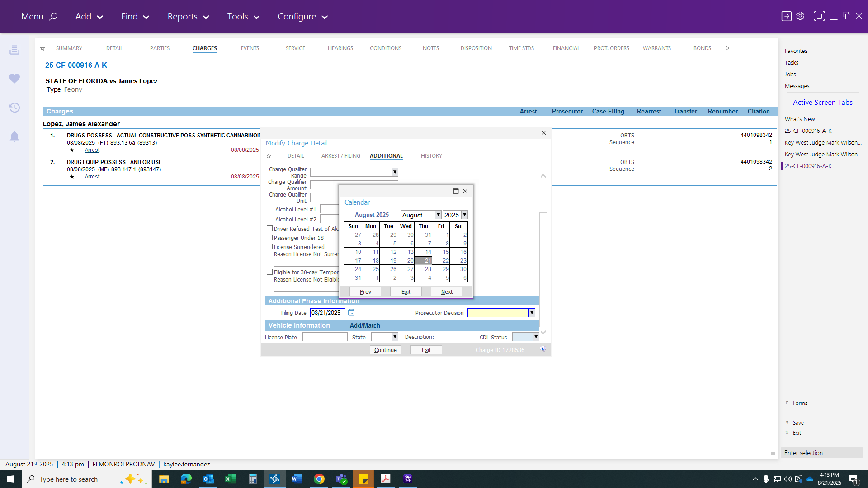The width and height of the screenshot is (868, 488).
Task: Click the heart favorites sidebar icon
Action: coord(14,79)
